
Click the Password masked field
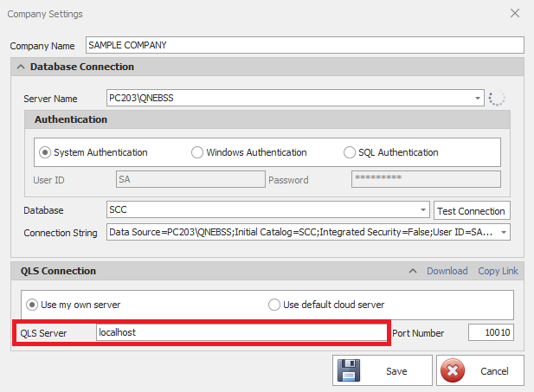pos(426,179)
